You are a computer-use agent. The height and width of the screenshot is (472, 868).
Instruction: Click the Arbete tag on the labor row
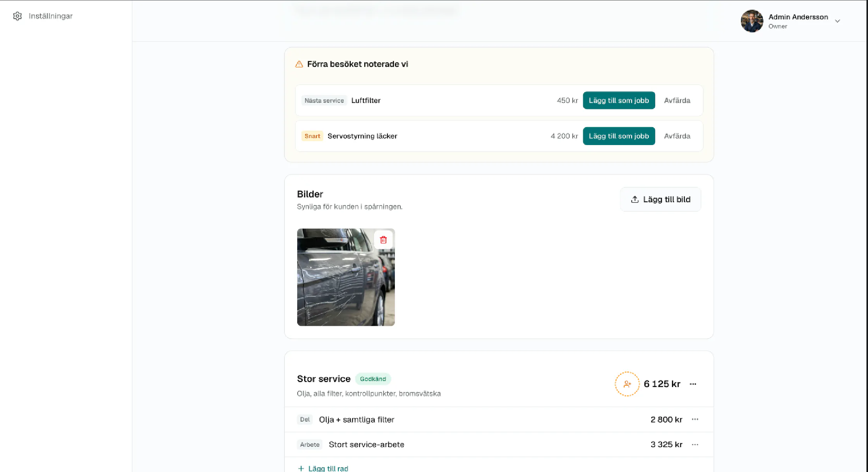click(310, 444)
